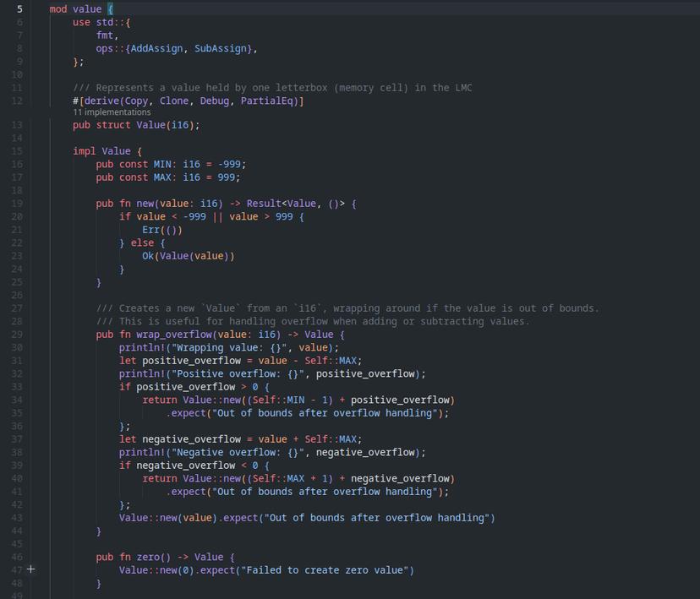Click the "derive" attribute keyword
Viewport: 700px width, 599px height.
click(101, 101)
